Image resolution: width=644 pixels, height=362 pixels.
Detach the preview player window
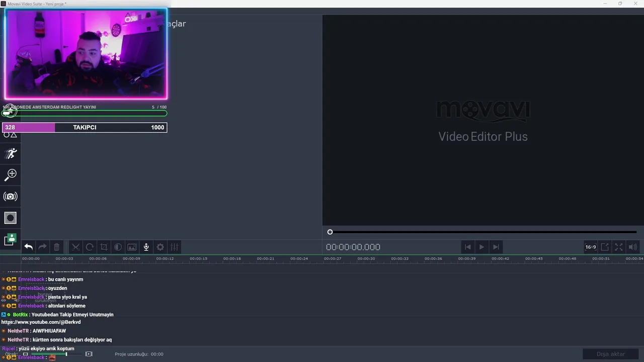tap(605, 247)
